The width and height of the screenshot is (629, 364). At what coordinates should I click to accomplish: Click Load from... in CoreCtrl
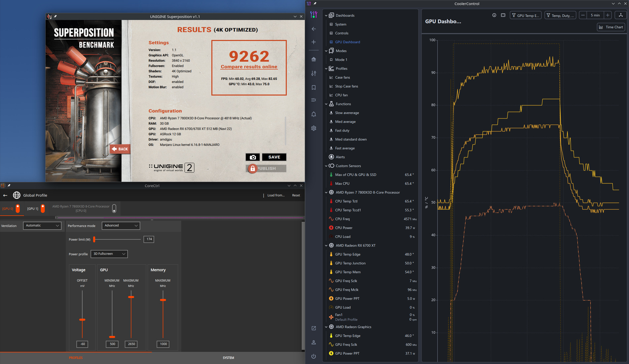point(276,195)
